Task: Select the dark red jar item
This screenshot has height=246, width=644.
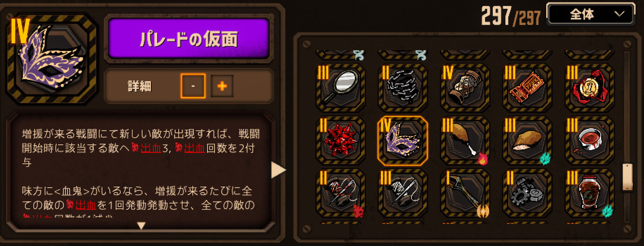Action: pos(589,193)
